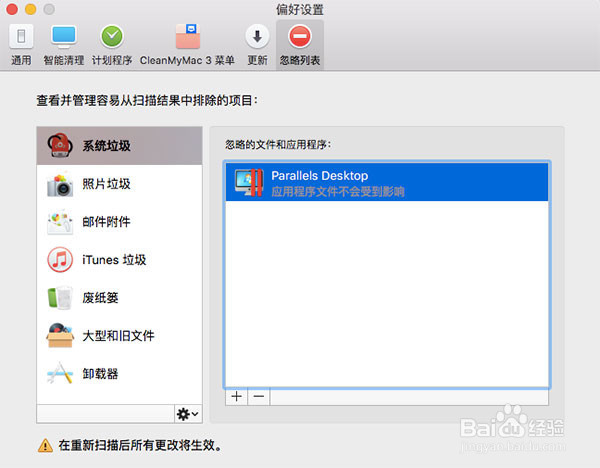
Task: Remove selected item with the minus button
Action: 259,396
